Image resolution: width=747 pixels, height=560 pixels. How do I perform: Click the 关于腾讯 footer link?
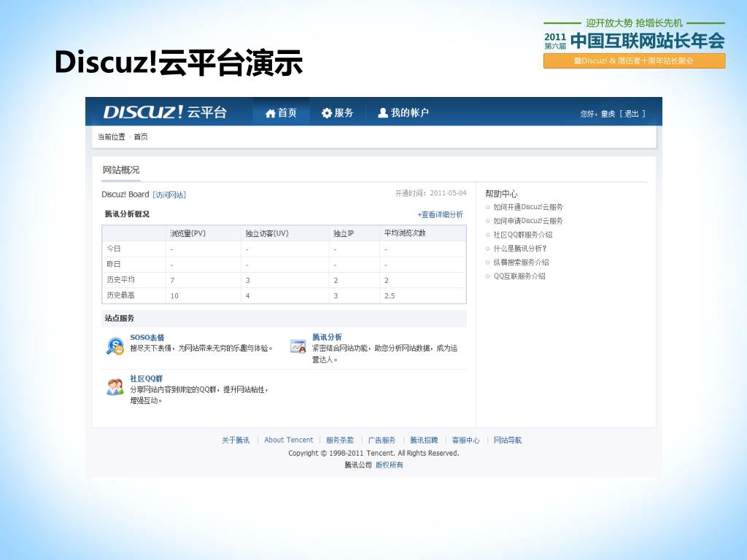point(236,440)
